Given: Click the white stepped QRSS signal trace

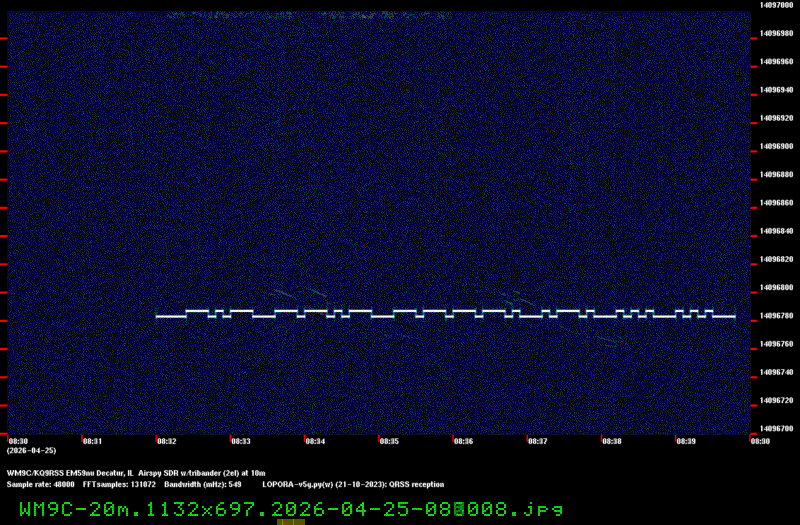Looking at the screenshot, I should pos(445,314).
